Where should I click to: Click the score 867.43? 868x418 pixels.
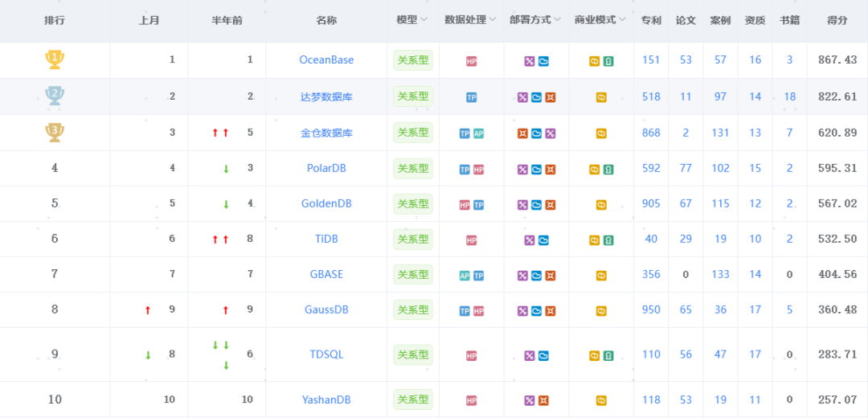[837, 59]
